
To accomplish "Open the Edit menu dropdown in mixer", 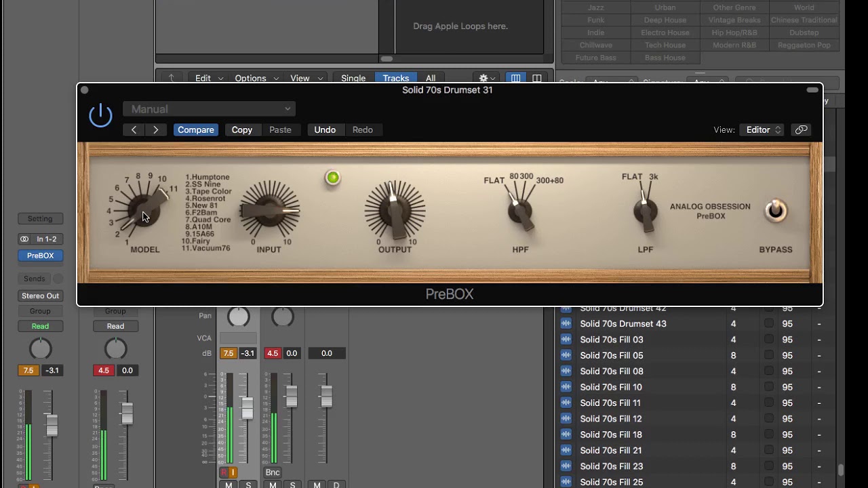I will click(x=209, y=79).
